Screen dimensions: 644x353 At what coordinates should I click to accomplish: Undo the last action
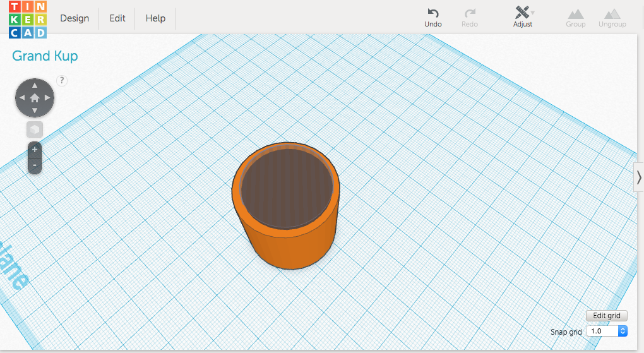point(433,18)
